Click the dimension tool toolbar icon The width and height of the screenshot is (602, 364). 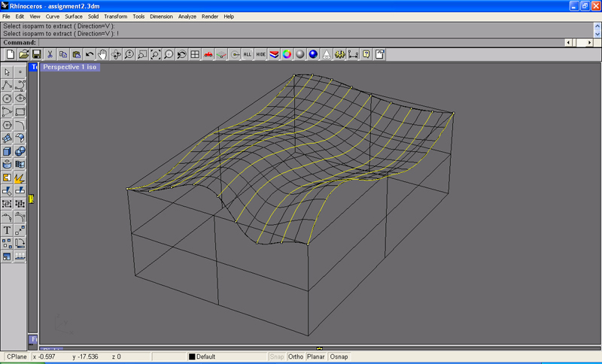point(353,54)
